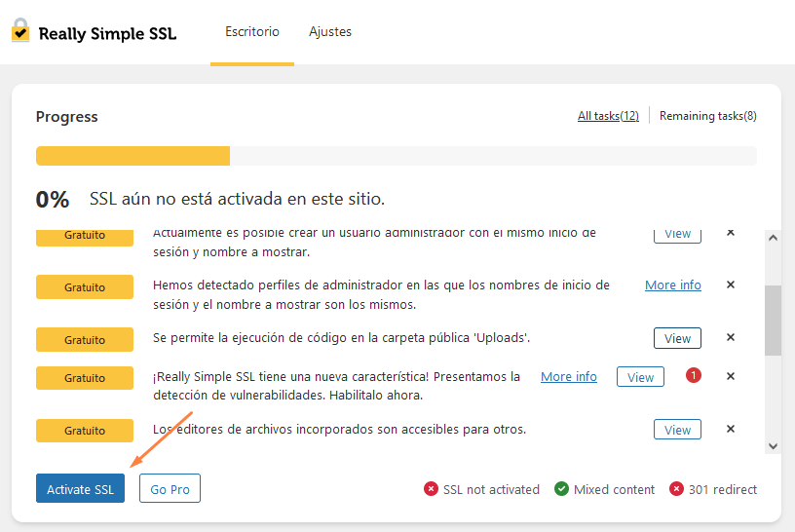This screenshot has width=795, height=532.
Task: Click the red notification badge showing 1
Action: point(694,376)
